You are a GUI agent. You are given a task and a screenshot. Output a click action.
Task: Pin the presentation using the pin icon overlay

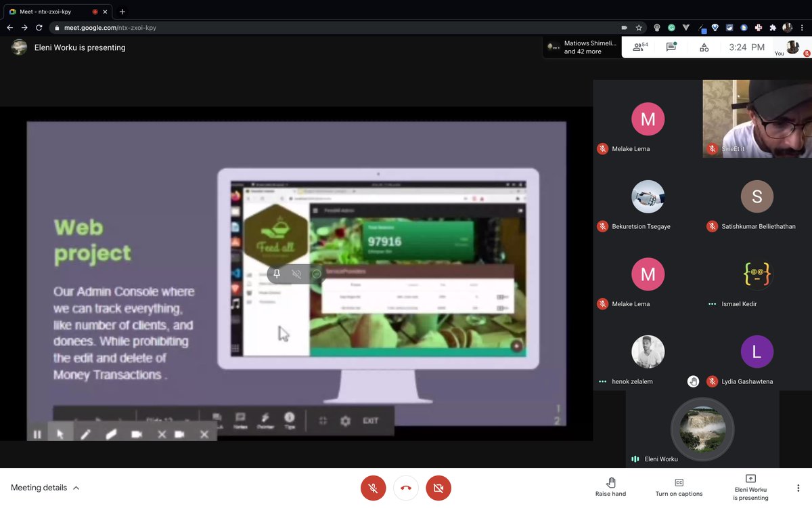277,274
